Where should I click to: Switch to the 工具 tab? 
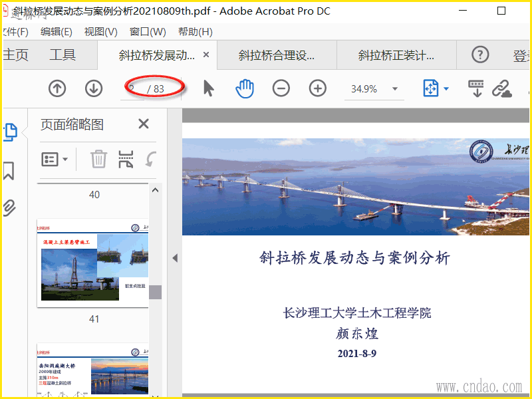click(x=63, y=55)
